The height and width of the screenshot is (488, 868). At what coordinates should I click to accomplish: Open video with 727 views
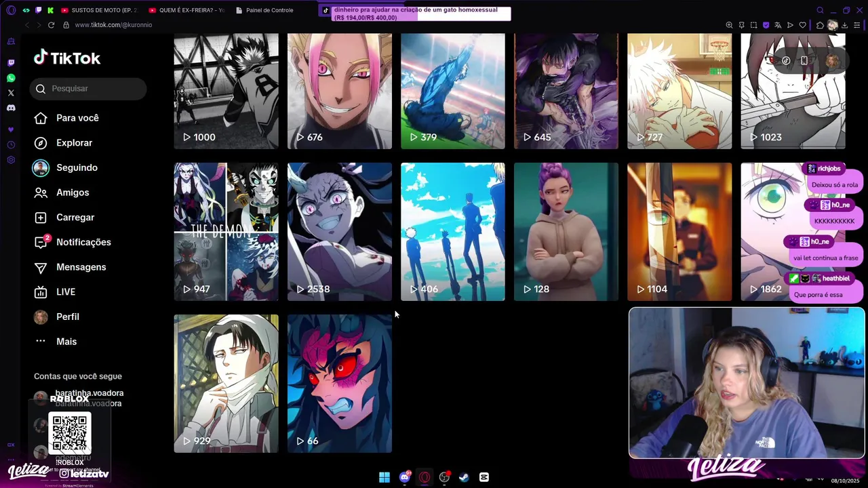(x=679, y=91)
